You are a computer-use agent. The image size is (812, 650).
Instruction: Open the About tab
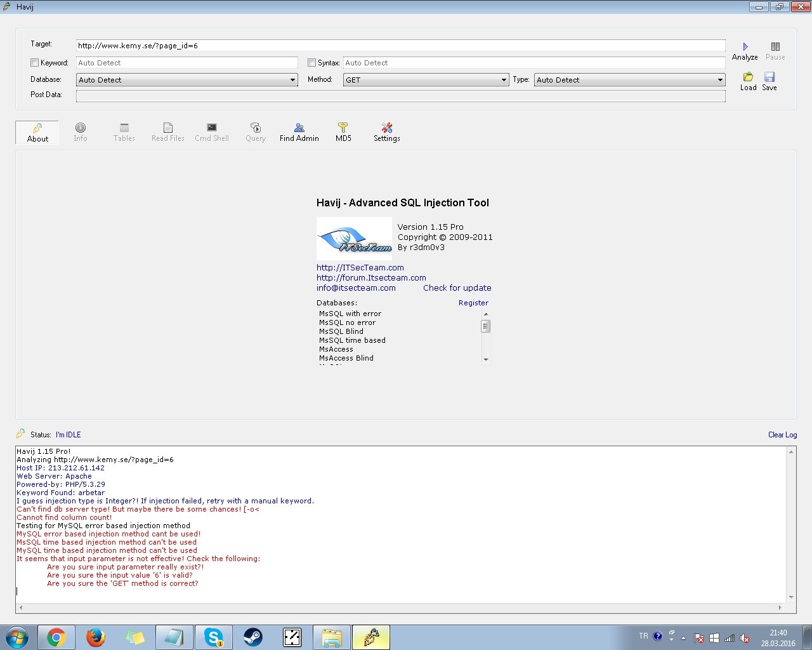[37, 133]
